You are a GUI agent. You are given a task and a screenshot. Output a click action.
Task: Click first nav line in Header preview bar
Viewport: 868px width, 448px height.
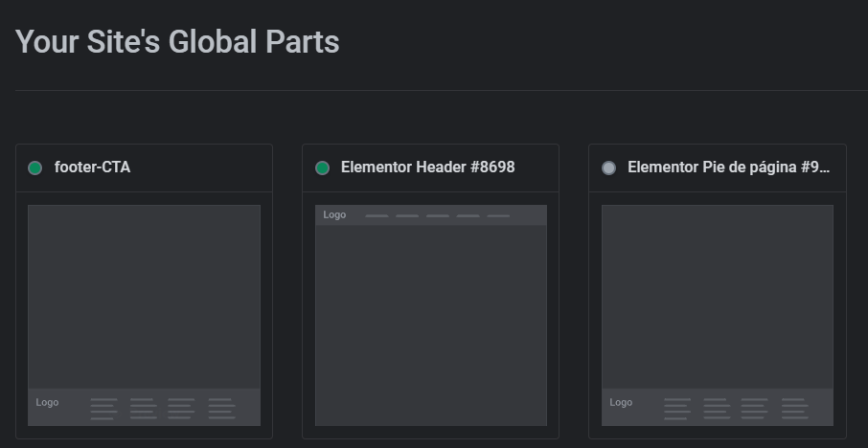377,215
